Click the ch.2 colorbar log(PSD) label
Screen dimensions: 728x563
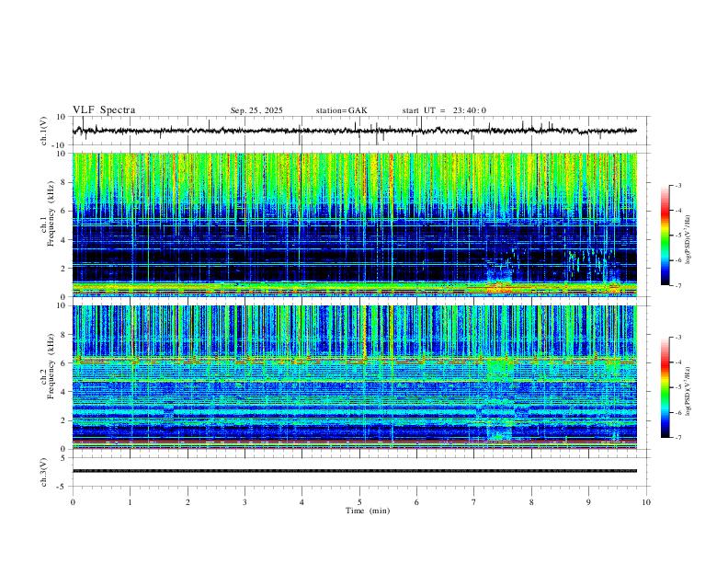coord(688,391)
